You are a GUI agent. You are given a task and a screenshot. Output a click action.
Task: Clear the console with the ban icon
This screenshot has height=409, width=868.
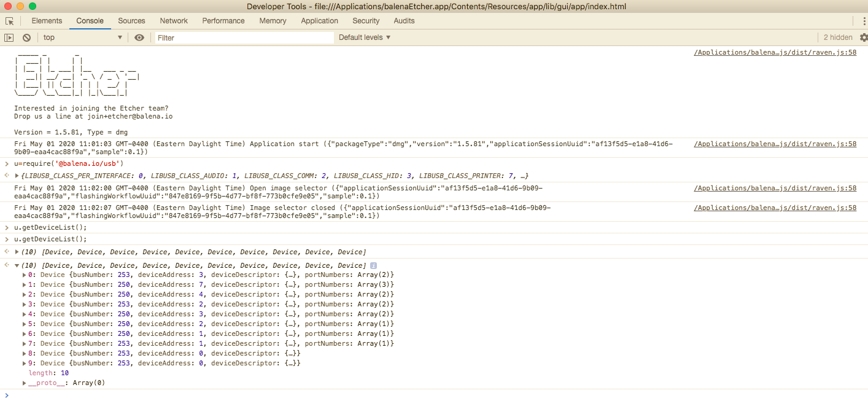tap(26, 37)
